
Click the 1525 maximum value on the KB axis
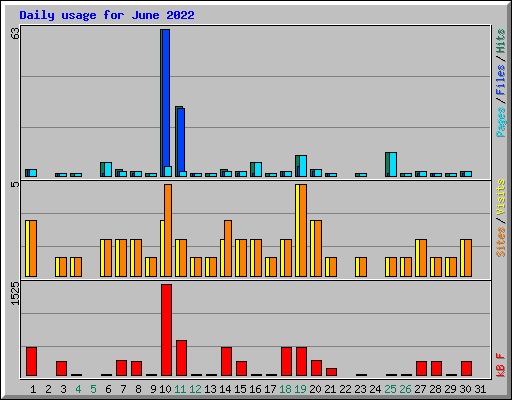tap(15, 293)
